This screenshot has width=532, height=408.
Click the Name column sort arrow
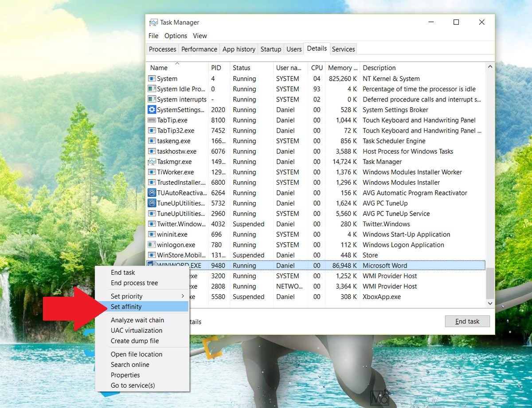click(x=177, y=64)
